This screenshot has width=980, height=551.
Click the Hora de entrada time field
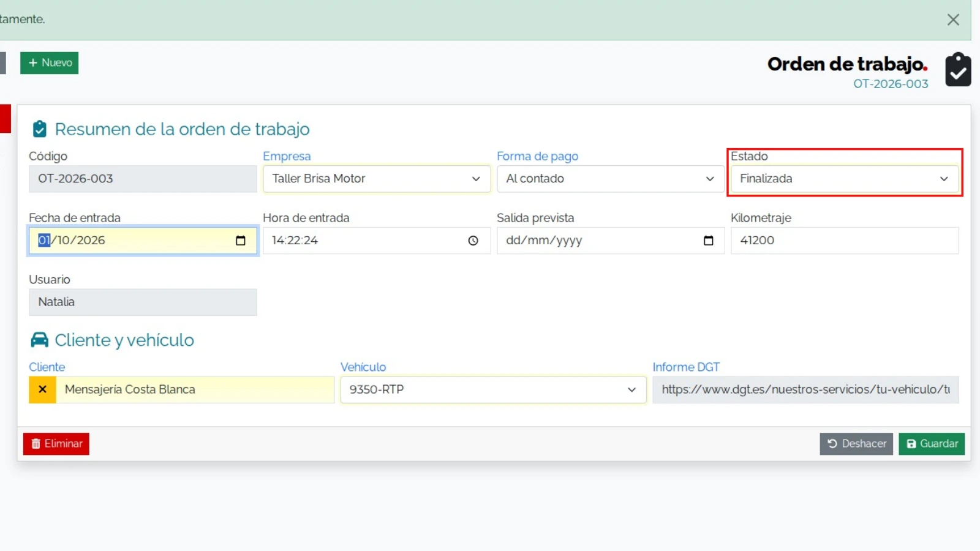point(377,241)
